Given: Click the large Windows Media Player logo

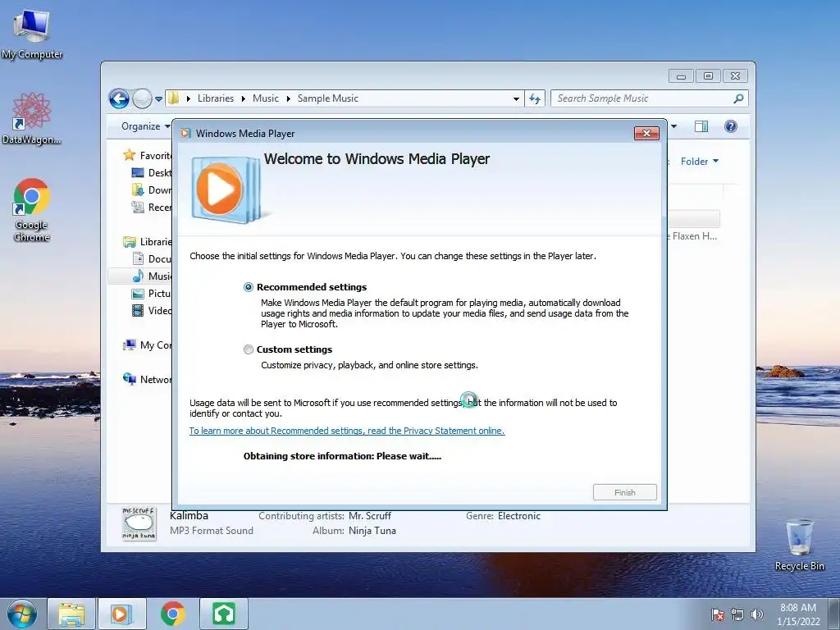Looking at the screenshot, I should point(226,190).
